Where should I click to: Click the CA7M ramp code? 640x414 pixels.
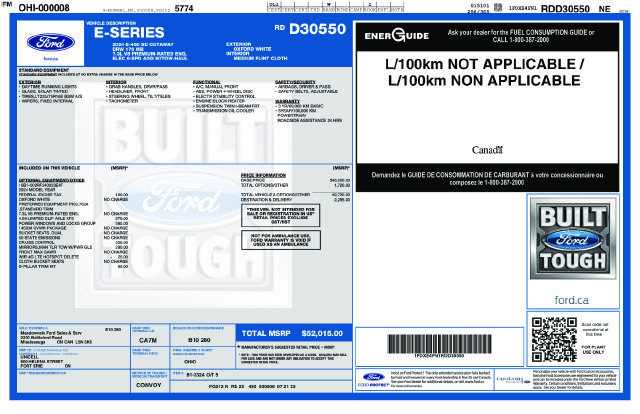[x=148, y=340]
